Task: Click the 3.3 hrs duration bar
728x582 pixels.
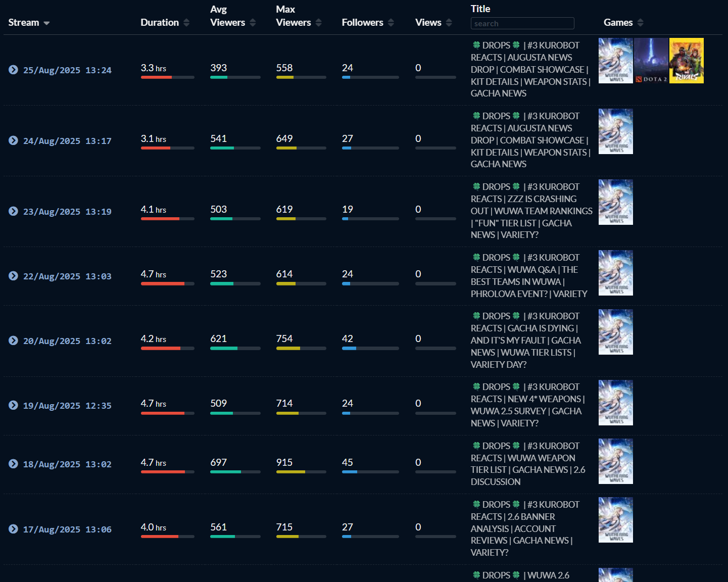Action: pyautogui.click(x=168, y=77)
